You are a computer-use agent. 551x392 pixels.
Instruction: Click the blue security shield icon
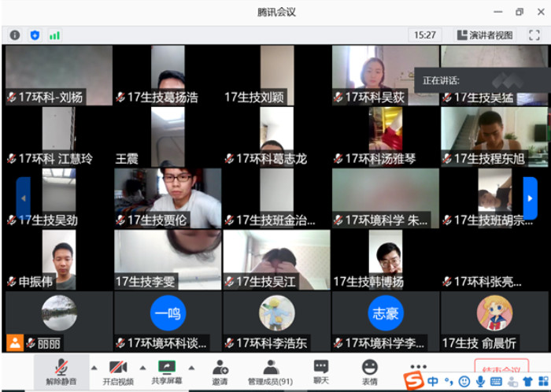click(x=35, y=35)
